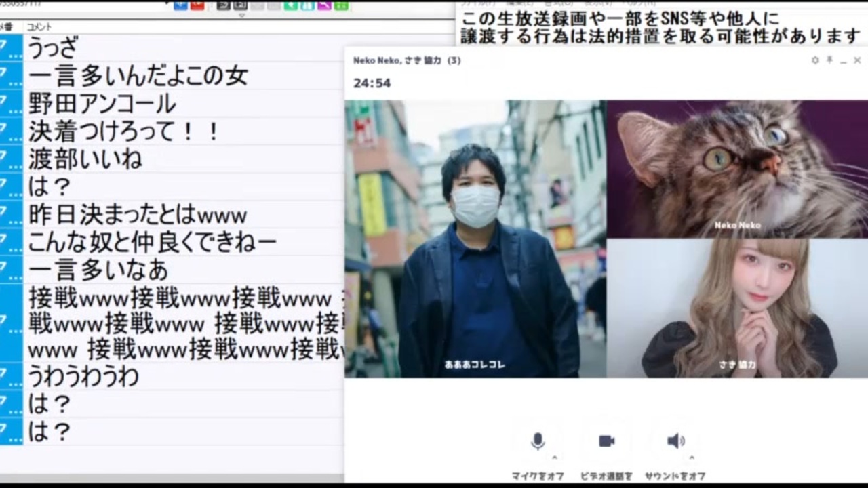Image resolution: width=868 pixels, height=488 pixels.
Task: Click the light blue toolbar icon
Action: (307, 5)
